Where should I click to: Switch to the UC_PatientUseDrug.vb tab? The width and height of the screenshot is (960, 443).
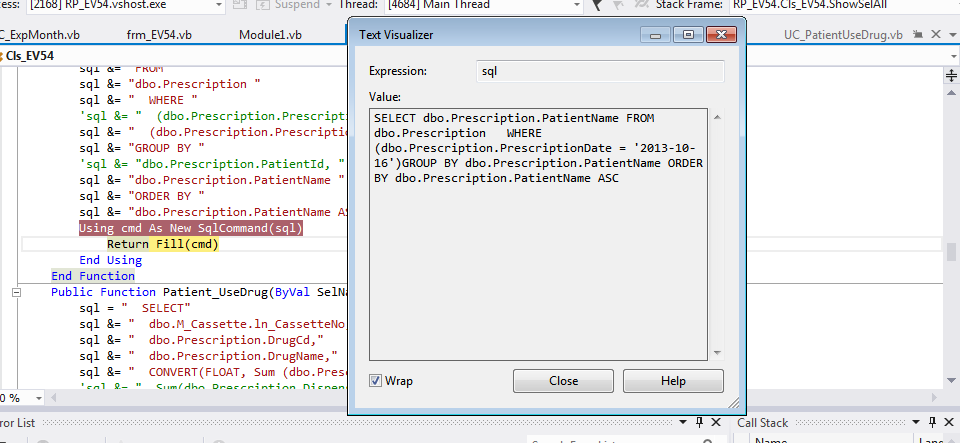(843, 34)
